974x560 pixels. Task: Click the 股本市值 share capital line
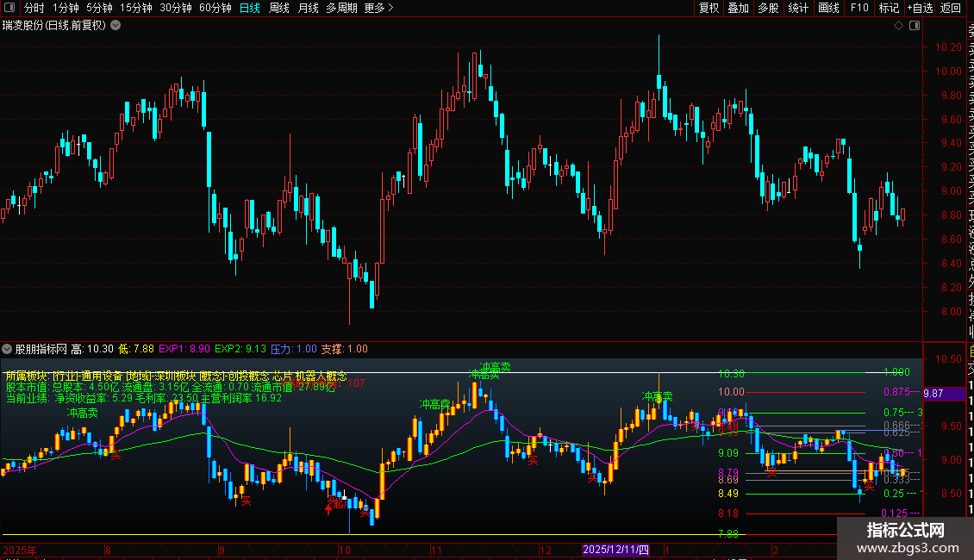tap(171, 387)
